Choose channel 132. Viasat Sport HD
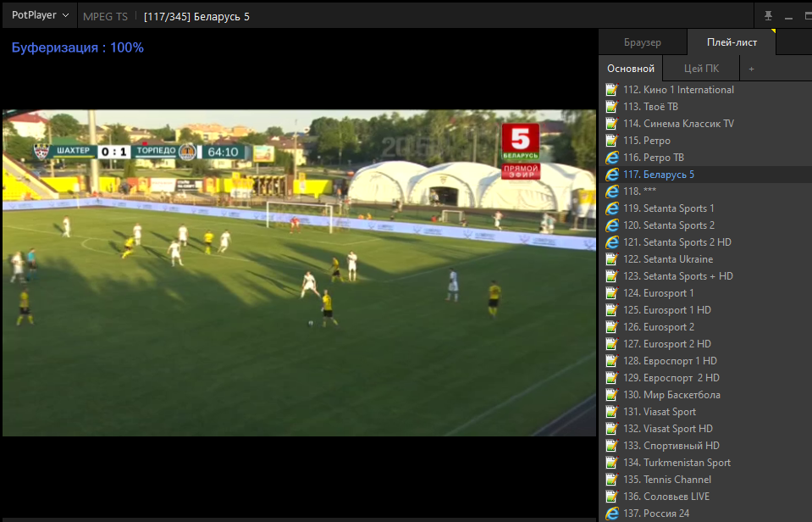Screen dimensions: 812x522 pyautogui.click(x=705, y=429)
